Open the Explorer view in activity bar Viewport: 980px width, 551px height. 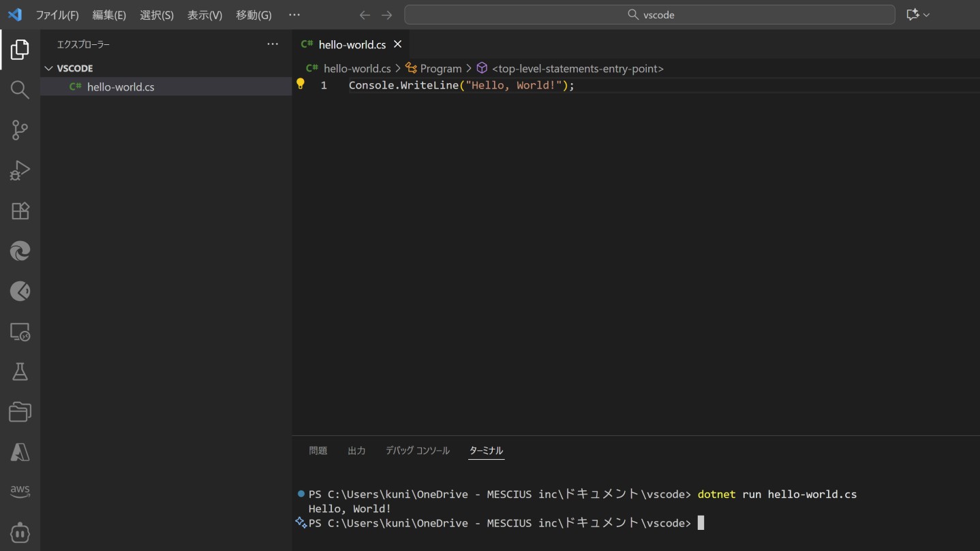(20, 49)
